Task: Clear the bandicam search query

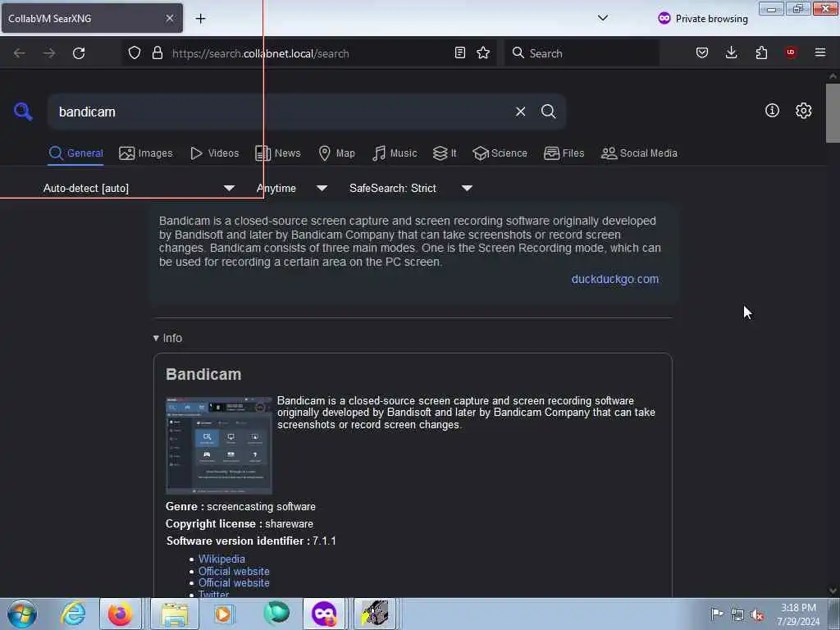Action: click(x=520, y=112)
